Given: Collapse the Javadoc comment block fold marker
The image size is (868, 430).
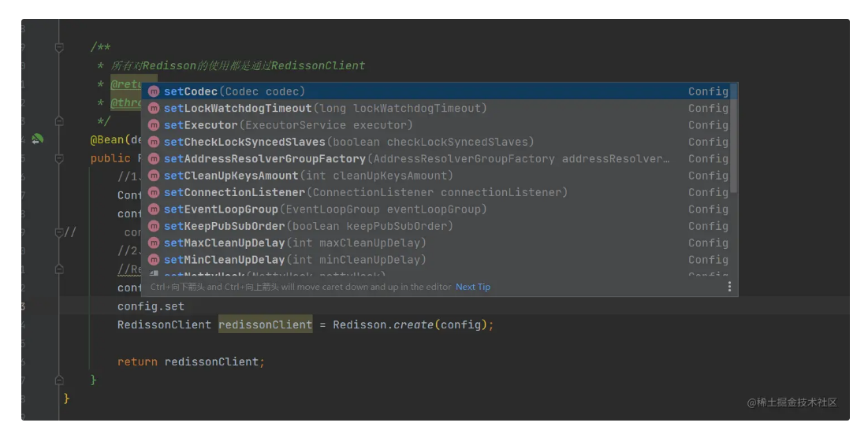Looking at the screenshot, I should 59,48.
